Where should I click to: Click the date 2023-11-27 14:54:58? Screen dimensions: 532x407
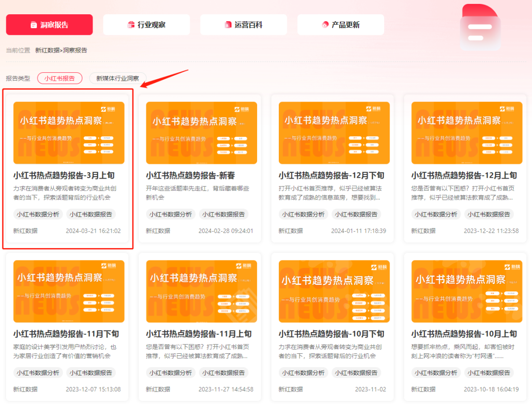226,390
